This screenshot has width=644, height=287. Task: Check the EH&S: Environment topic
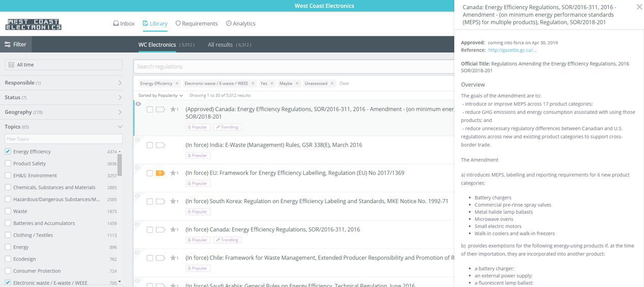(8, 176)
